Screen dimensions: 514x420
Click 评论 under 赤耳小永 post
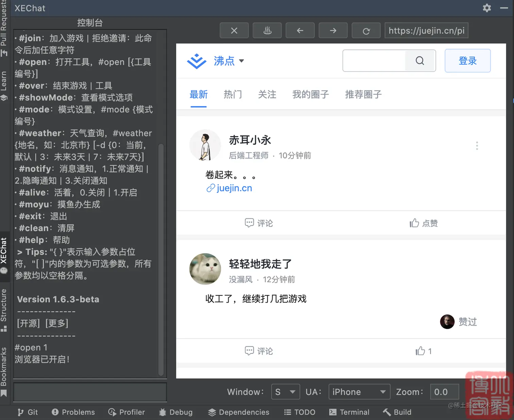coord(259,223)
